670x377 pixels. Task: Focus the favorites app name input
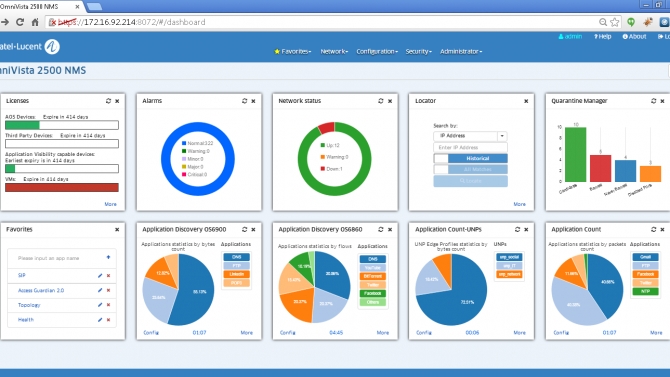58,258
